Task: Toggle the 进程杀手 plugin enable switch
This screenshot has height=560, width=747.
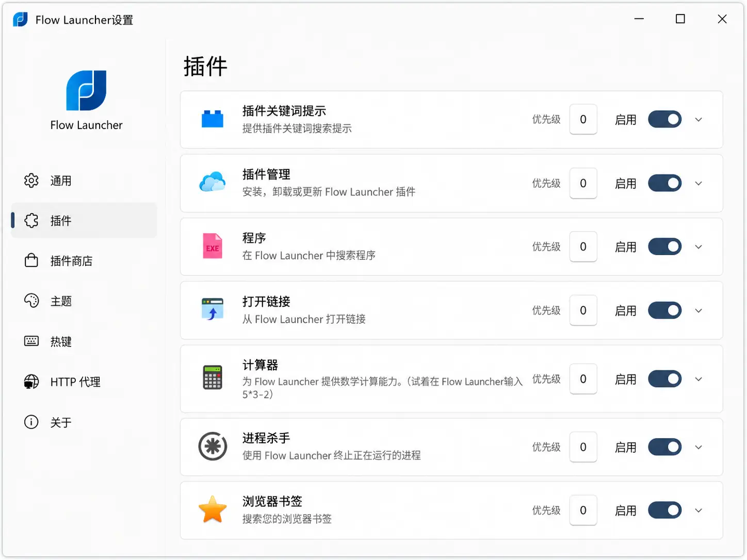Action: [664, 447]
